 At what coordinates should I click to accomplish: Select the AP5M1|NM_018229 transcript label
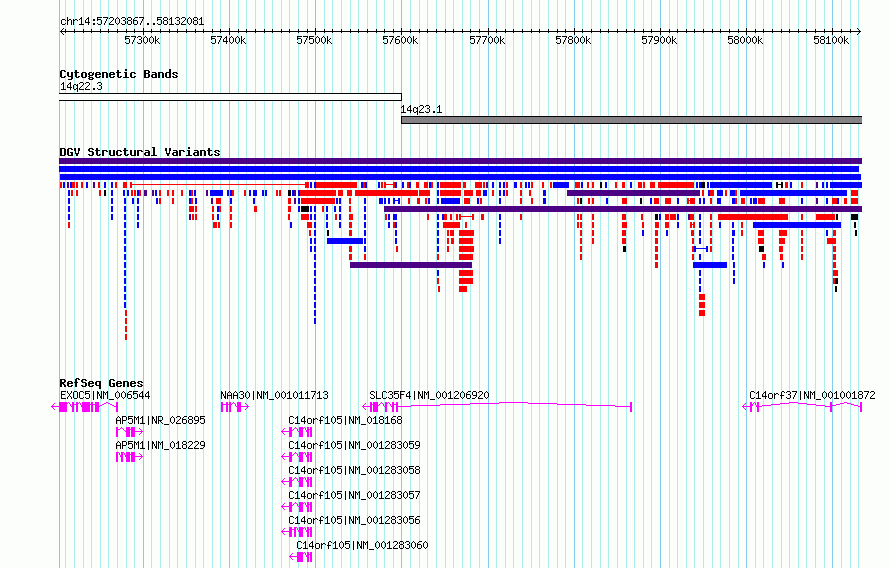160,445
